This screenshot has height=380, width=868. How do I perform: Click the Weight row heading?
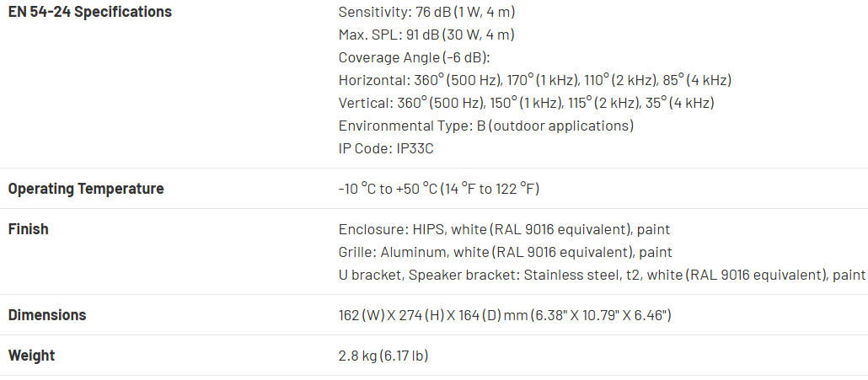(x=31, y=356)
